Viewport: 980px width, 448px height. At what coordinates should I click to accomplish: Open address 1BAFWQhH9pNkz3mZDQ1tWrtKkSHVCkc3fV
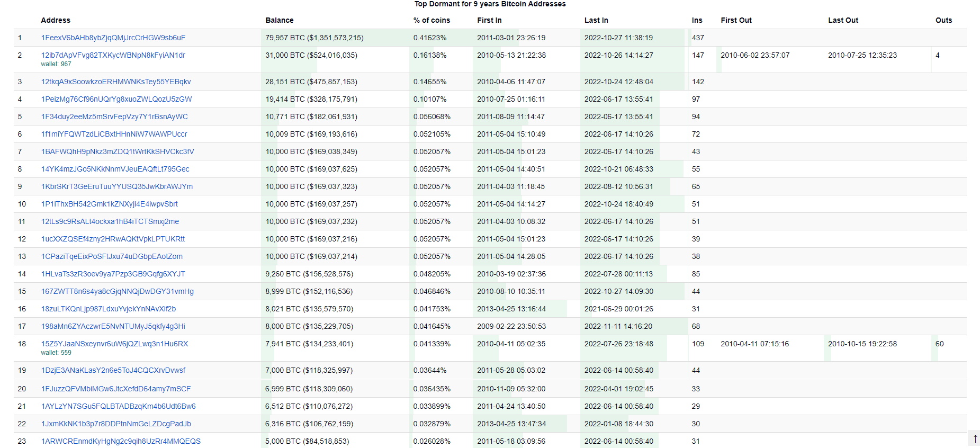point(118,151)
